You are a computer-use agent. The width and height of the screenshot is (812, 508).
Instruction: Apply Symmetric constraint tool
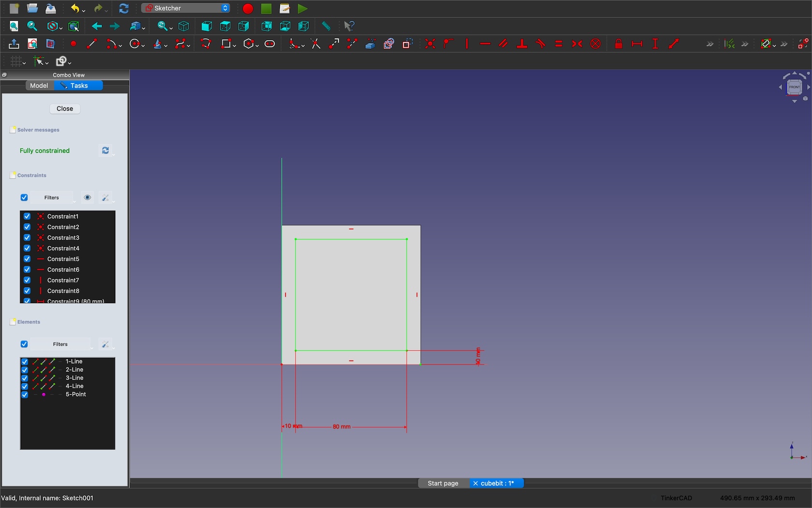(x=577, y=44)
